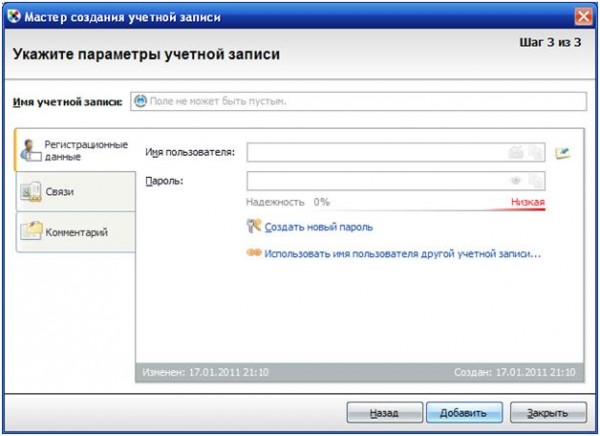Click the keys icon next to create password

(253, 226)
